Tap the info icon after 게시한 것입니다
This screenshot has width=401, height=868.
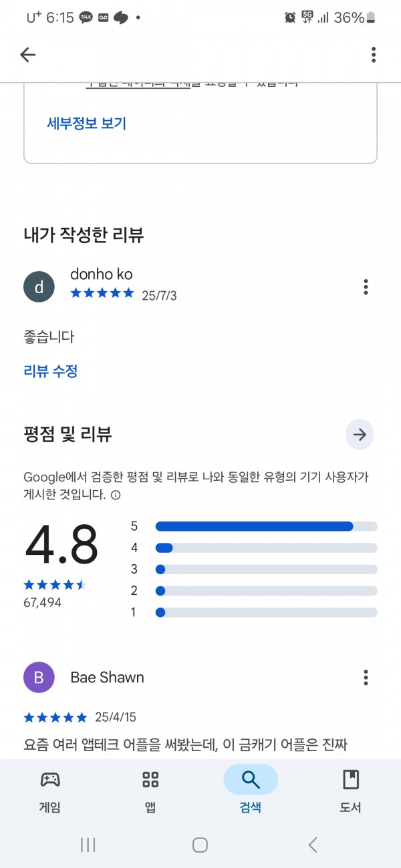coord(116,495)
